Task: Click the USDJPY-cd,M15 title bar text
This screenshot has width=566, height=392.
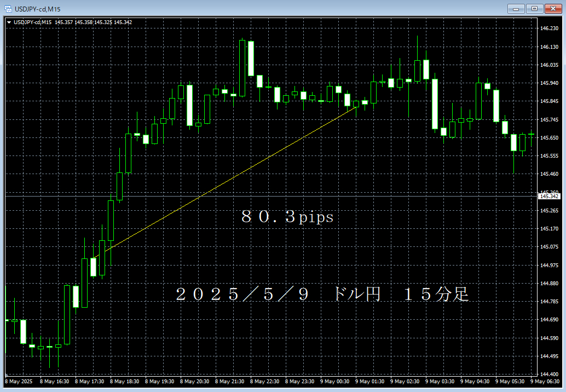Action: point(38,8)
